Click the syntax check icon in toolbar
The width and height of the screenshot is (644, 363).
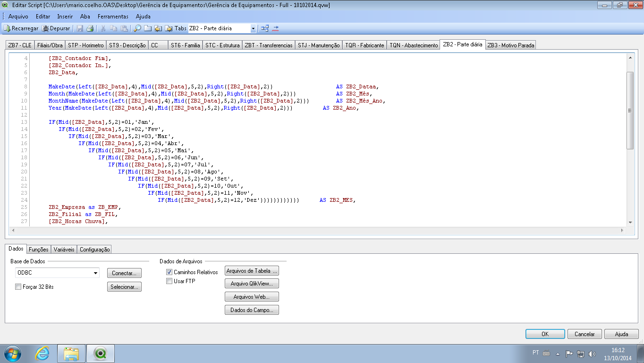[x=275, y=28]
